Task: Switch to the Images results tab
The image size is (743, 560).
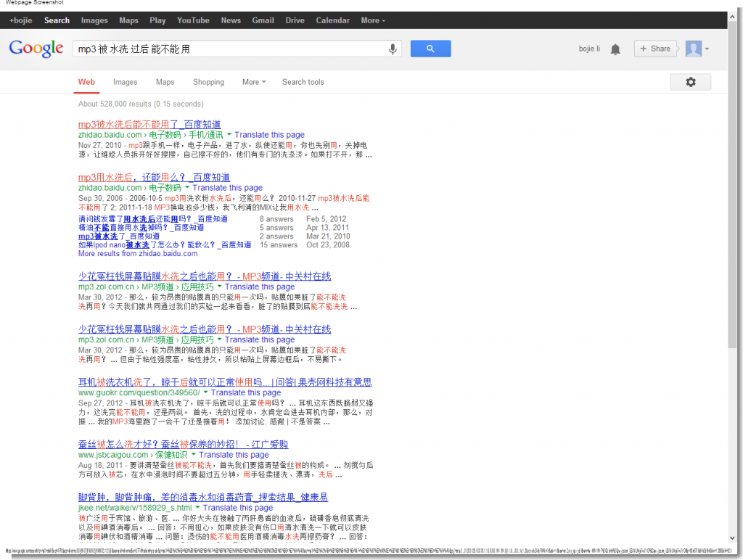Action: point(125,82)
